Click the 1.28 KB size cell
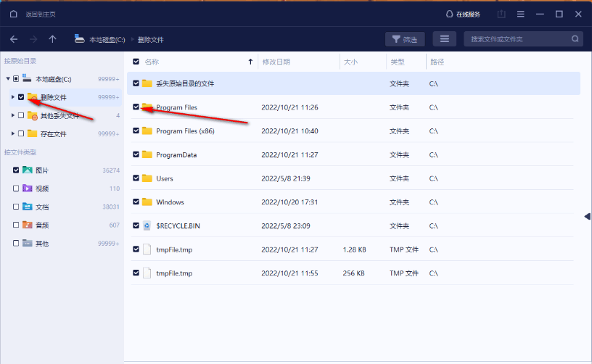Viewport: 592px width, 364px height. coord(355,249)
